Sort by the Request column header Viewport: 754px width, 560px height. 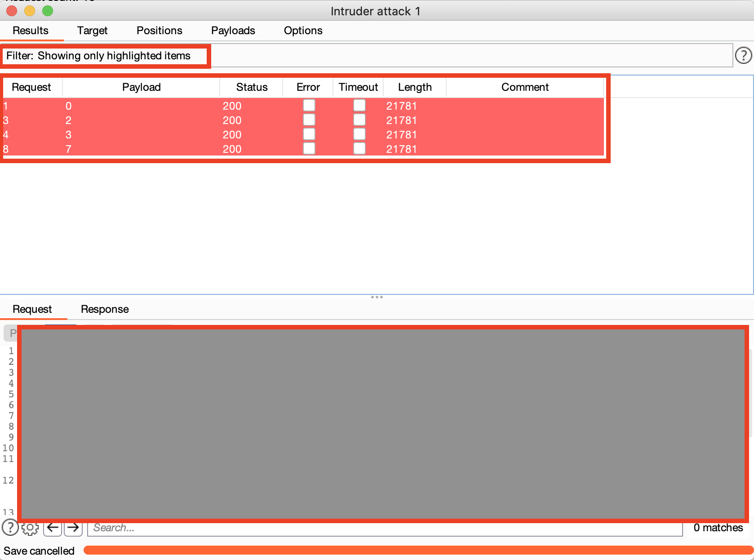coord(31,87)
